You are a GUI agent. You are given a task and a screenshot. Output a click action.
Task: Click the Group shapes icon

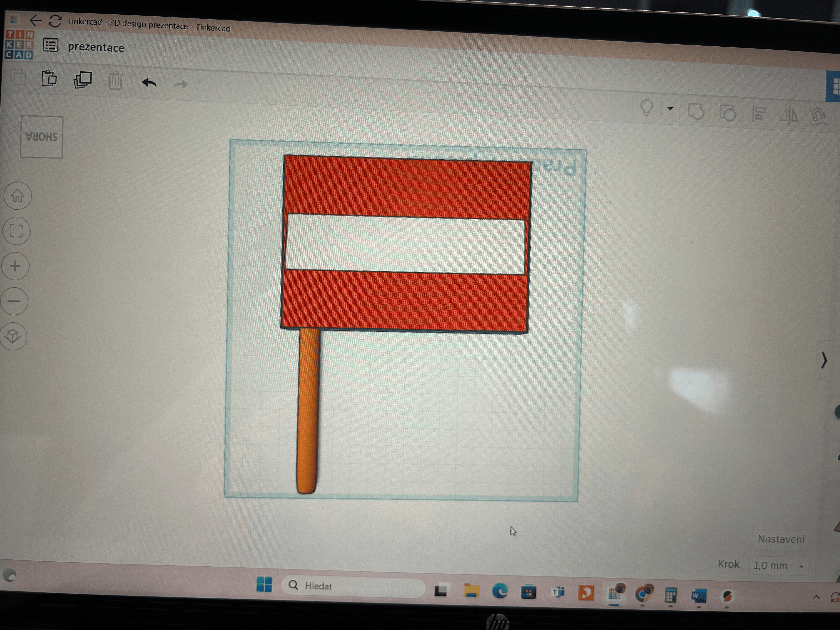pyautogui.click(x=696, y=112)
